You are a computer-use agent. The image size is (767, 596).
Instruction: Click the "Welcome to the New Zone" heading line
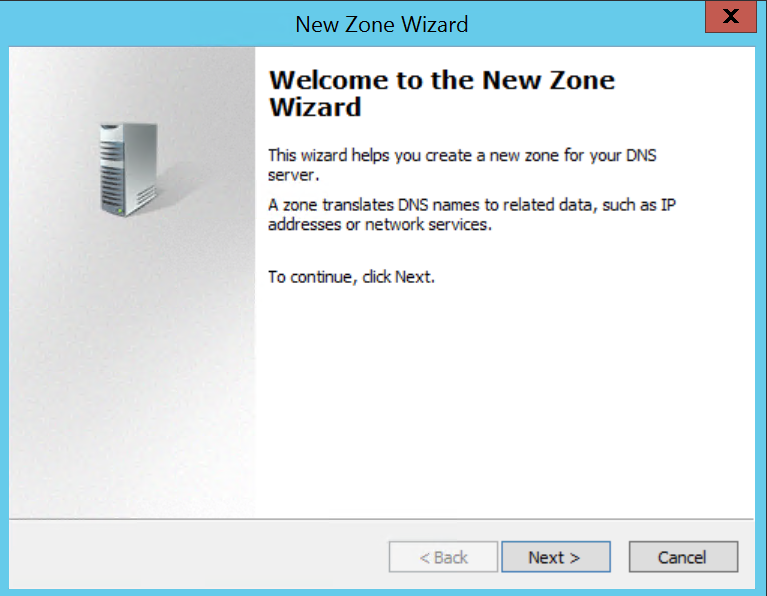[442, 80]
